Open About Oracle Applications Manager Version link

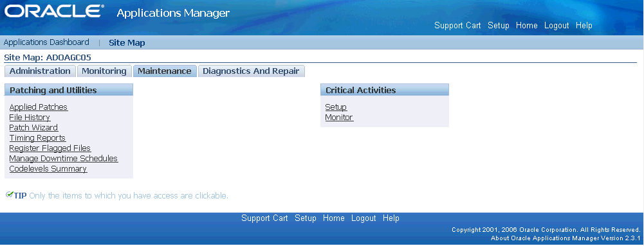coord(566,238)
